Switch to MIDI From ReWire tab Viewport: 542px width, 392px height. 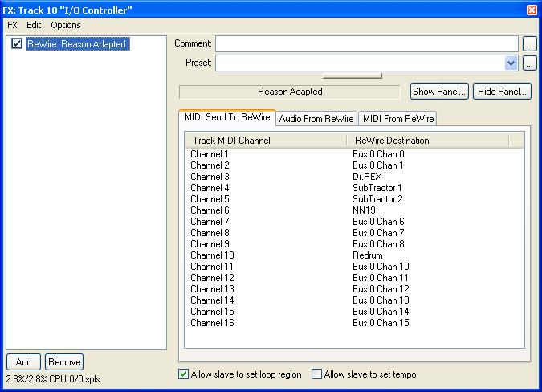click(398, 119)
